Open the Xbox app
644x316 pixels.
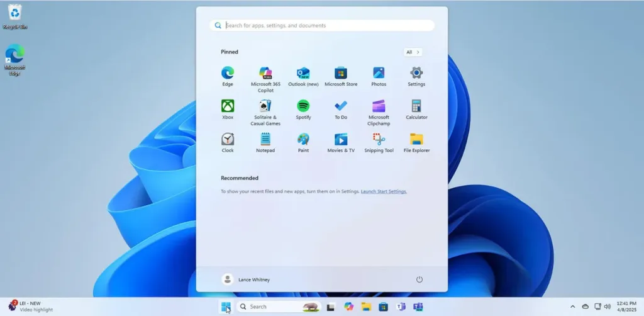coord(227,106)
